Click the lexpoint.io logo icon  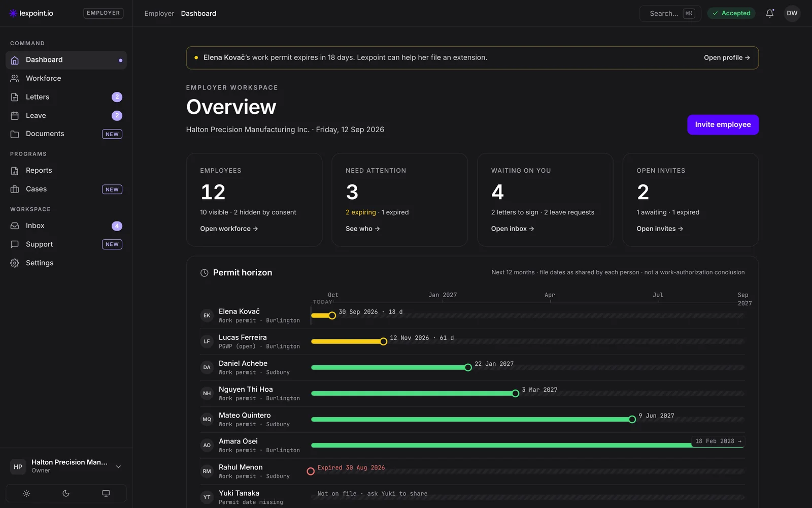[x=13, y=13]
